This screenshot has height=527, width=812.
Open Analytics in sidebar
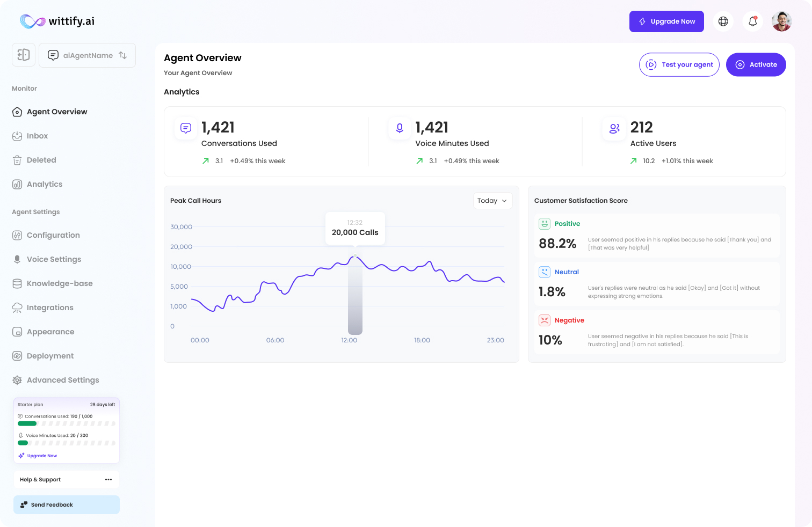(x=45, y=184)
